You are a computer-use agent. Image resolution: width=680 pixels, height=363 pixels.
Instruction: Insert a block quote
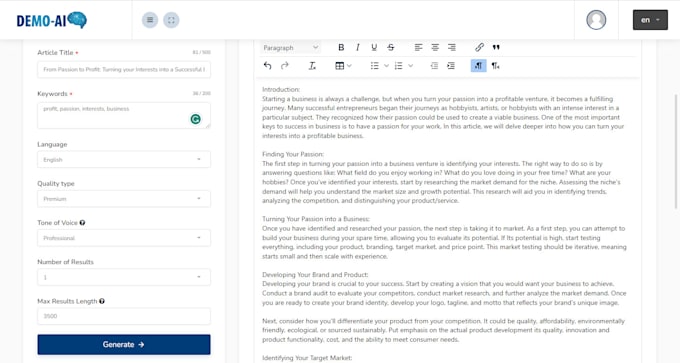pos(496,47)
